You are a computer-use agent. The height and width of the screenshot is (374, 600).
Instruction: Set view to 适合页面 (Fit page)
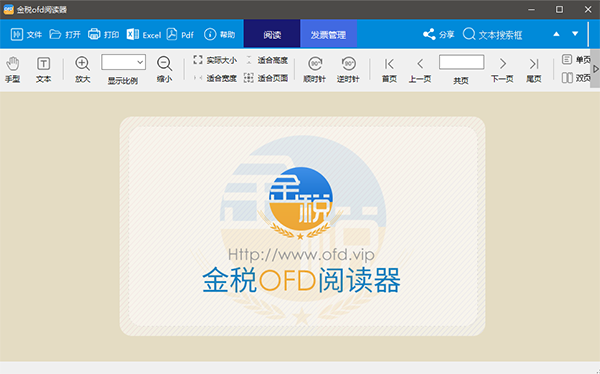tap(266, 78)
